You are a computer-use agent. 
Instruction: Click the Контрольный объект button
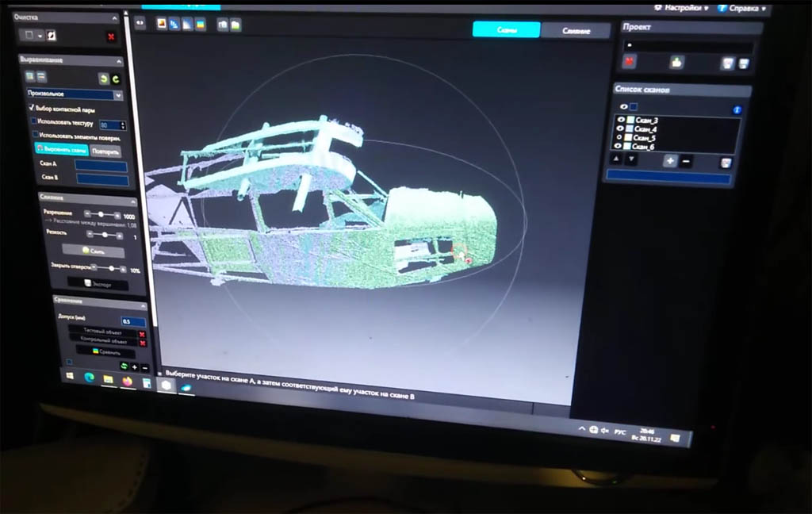pos(104,341)
